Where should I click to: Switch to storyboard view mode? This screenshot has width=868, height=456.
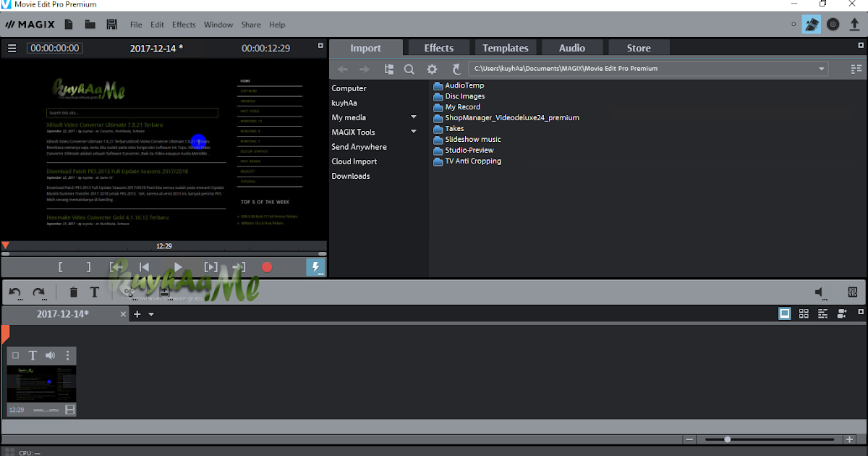(785, 313)
